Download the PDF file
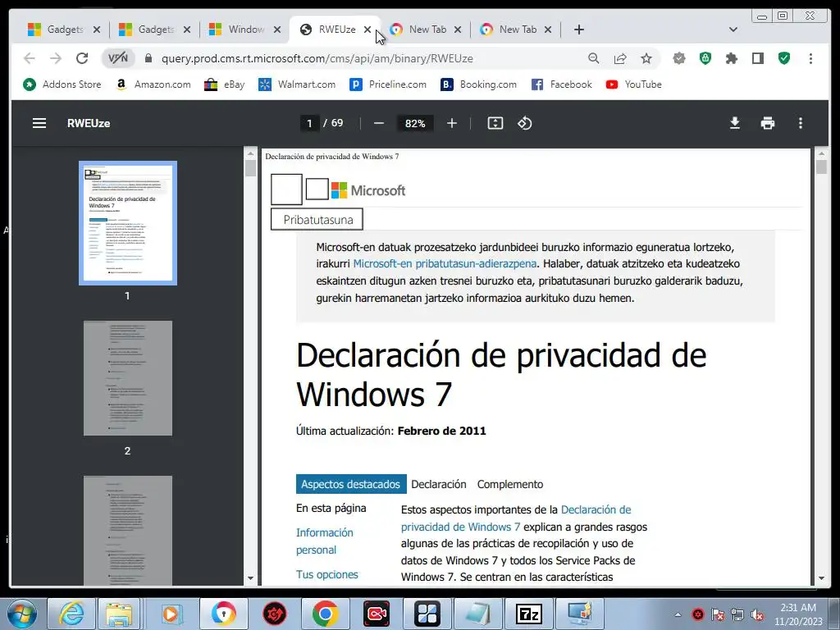Image resolution: width=840 pixels, height=630 pixels. [735, 123]
